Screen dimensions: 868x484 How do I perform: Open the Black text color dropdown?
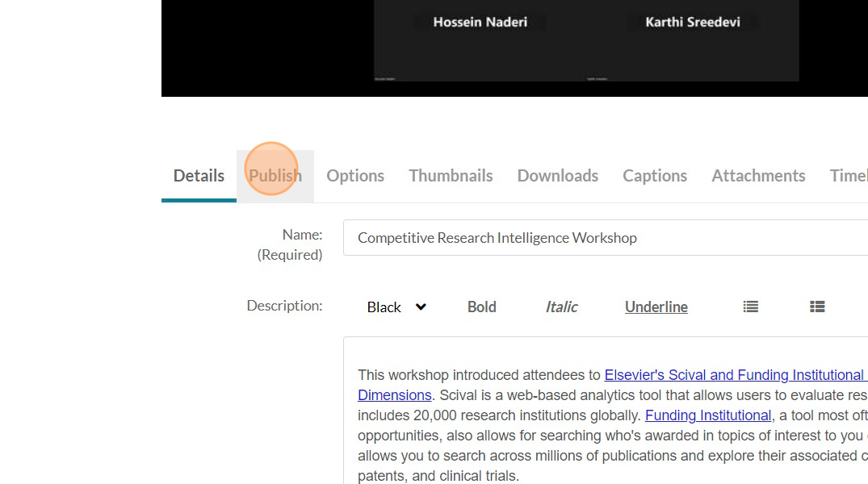pos(396,307)
